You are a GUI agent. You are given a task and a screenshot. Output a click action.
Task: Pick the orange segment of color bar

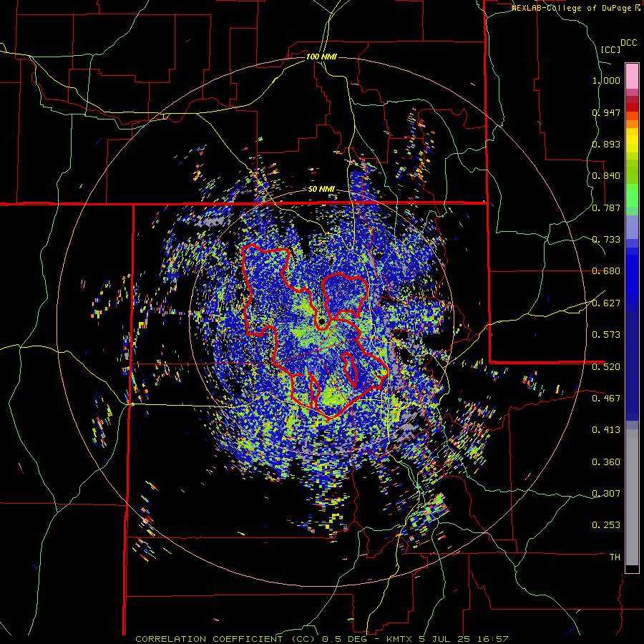coord(632,124)
